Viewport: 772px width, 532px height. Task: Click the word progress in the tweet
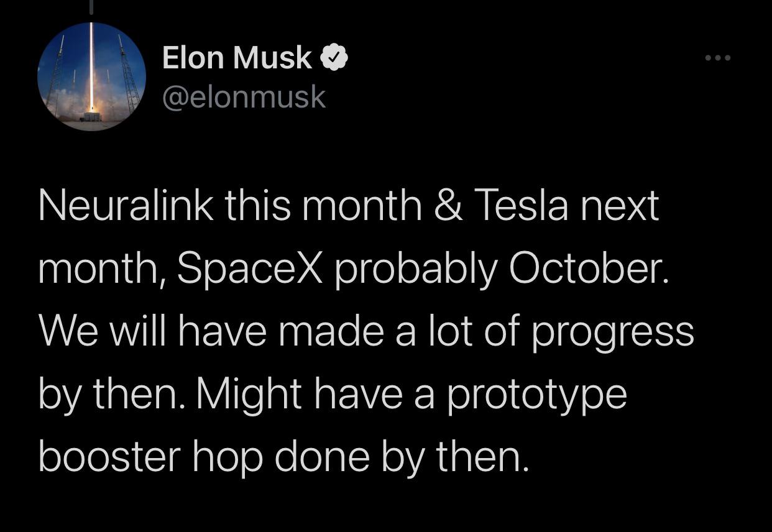[x=612, y=332]
